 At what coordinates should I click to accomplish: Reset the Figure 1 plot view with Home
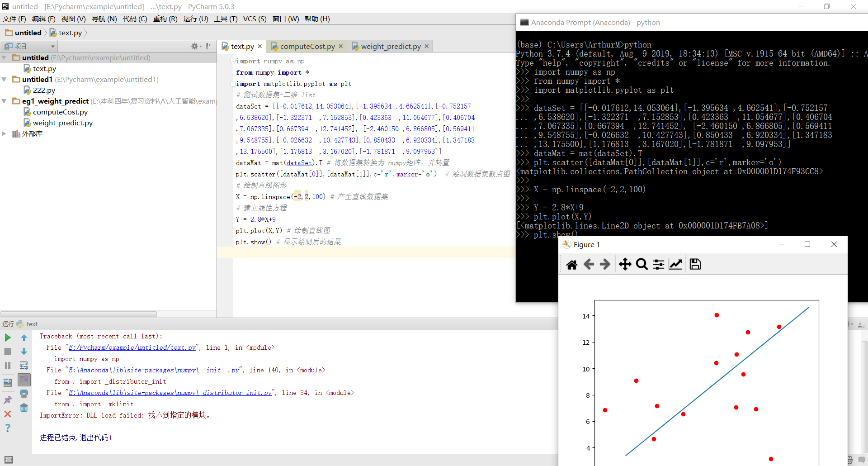pos(572,264)
